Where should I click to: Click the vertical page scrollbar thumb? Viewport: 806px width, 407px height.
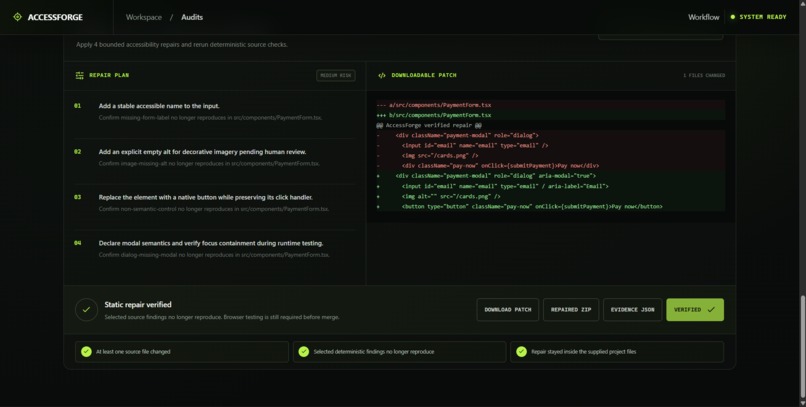[x=802, y=346]
